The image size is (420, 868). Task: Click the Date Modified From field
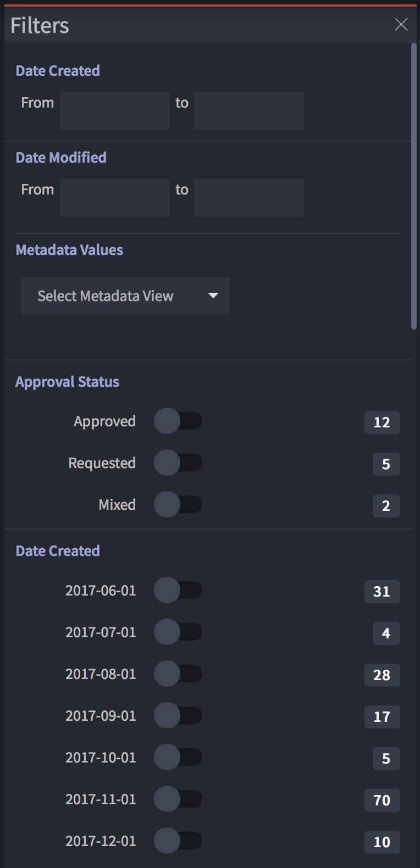[114, 197]
